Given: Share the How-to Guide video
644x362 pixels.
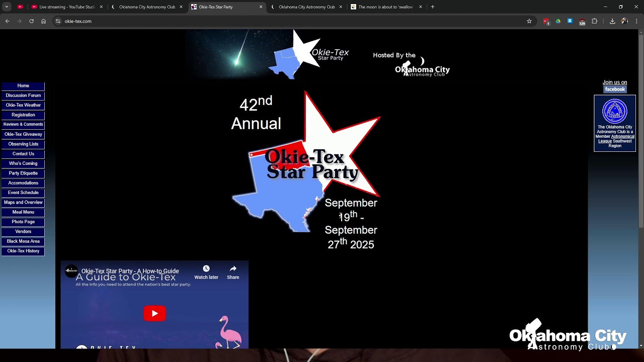Looking at the screenshot, I should click(233, 272).
